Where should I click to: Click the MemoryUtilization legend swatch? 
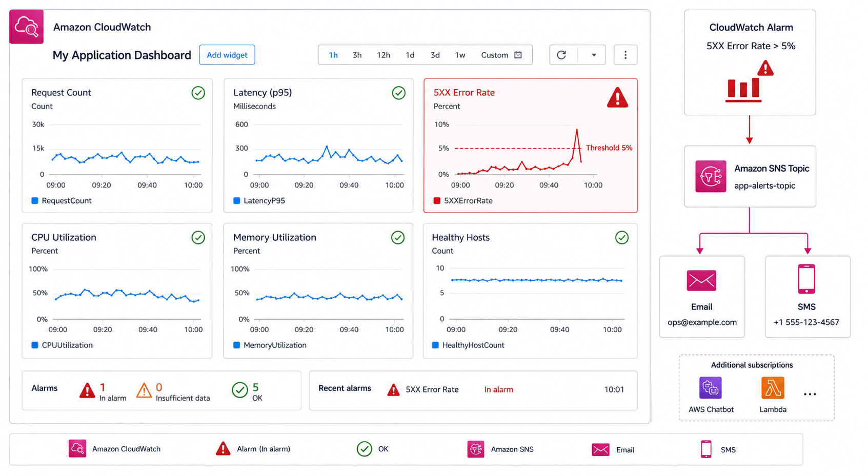[x=237, y=345]
